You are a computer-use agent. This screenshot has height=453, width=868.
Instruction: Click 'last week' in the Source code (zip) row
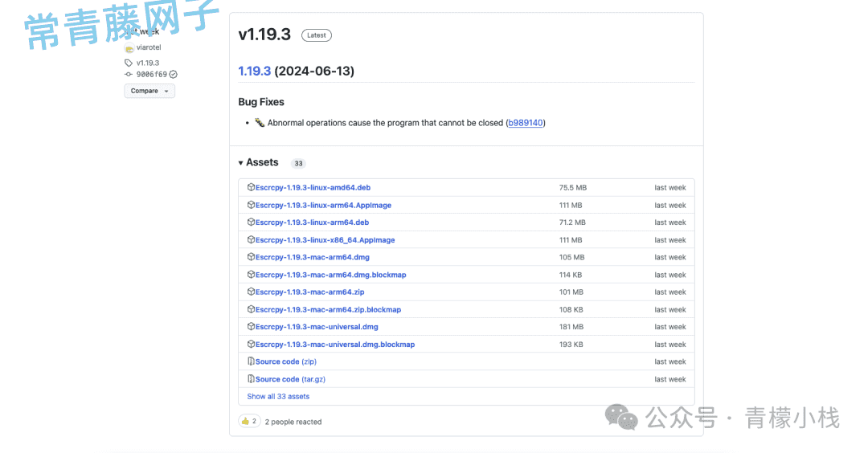[x=669, y=361]
